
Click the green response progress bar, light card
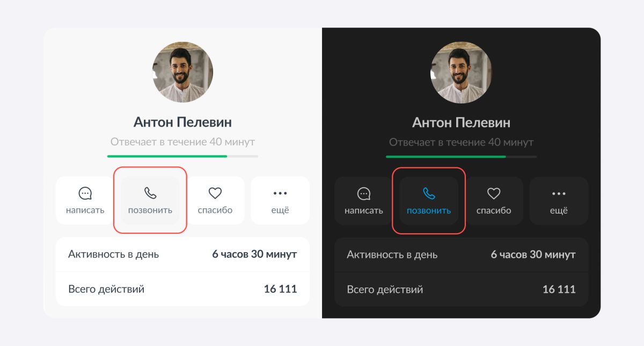[x=182, y=156]
